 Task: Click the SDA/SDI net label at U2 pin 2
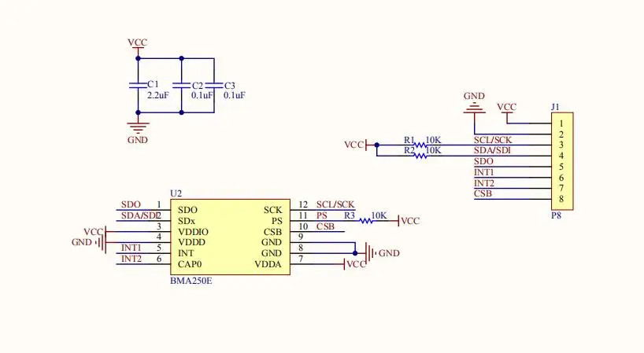(x=139, y=215)
